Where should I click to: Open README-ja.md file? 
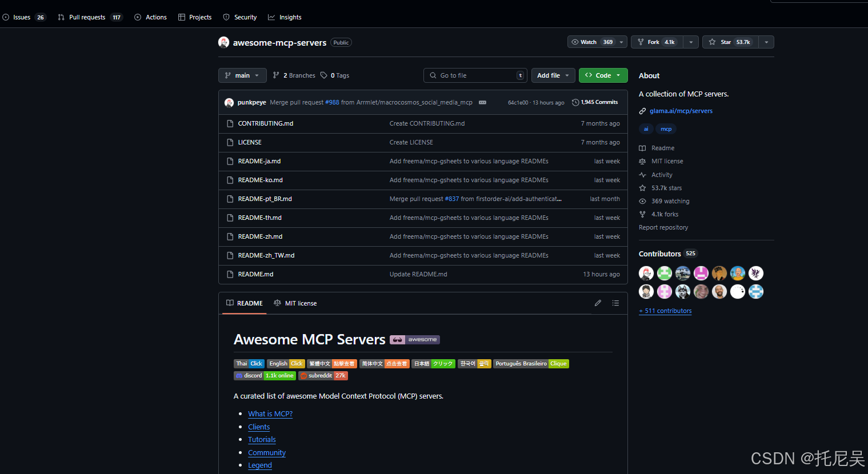259,161
